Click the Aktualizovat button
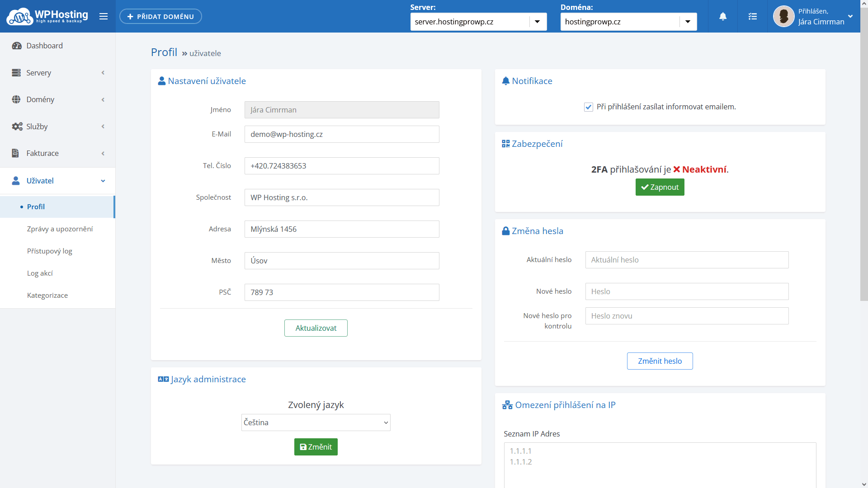The width and height of the screenshot is (868, 488). point(316,328)
